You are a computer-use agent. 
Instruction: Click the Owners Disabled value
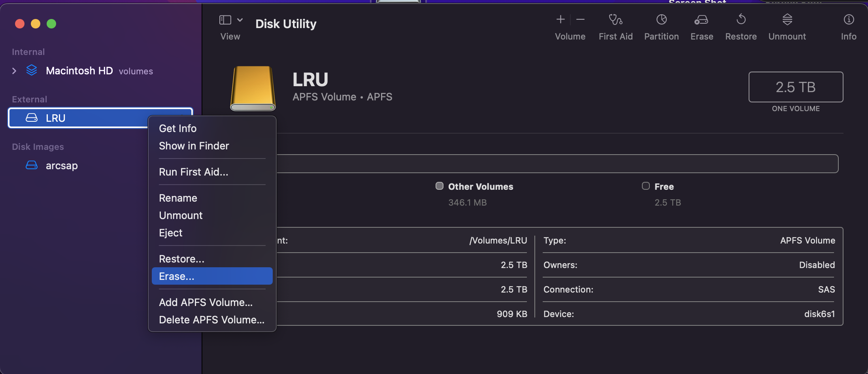point(817,265)
